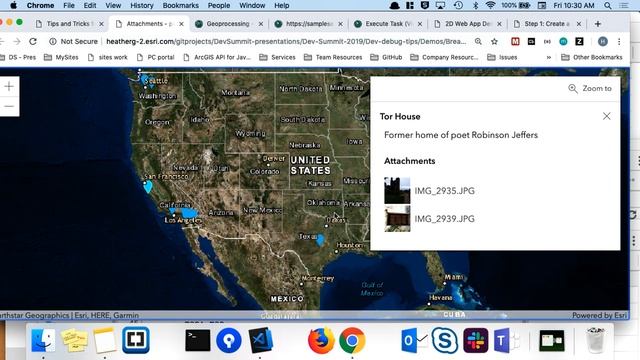The width and height of the screenshot is (640, 360).
Task: Open Firefox from the Dock
Action: tap(321, 340)
